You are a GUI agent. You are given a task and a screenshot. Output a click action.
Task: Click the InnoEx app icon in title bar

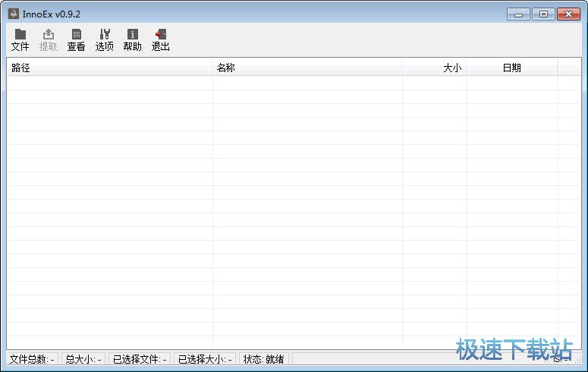tap(13, 14)
